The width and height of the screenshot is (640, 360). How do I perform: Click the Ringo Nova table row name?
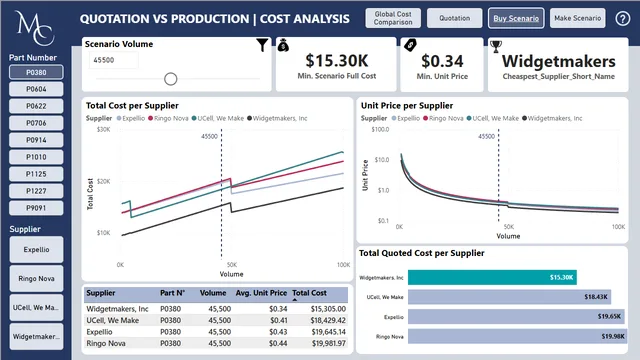(x=106, y=343)
